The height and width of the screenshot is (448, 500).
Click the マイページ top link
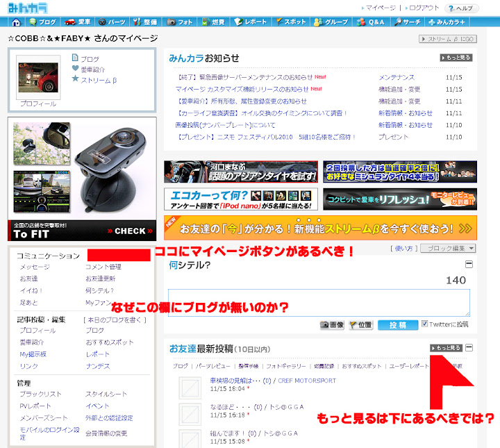point(381,8)
